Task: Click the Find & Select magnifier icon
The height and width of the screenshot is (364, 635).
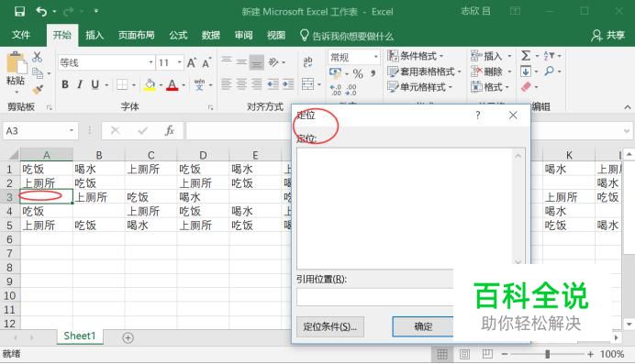Action: click(549, 72)
